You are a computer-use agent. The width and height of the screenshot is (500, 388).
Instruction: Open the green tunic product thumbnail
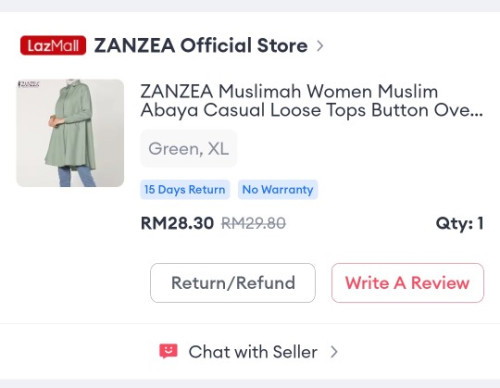tap(70, 133)
